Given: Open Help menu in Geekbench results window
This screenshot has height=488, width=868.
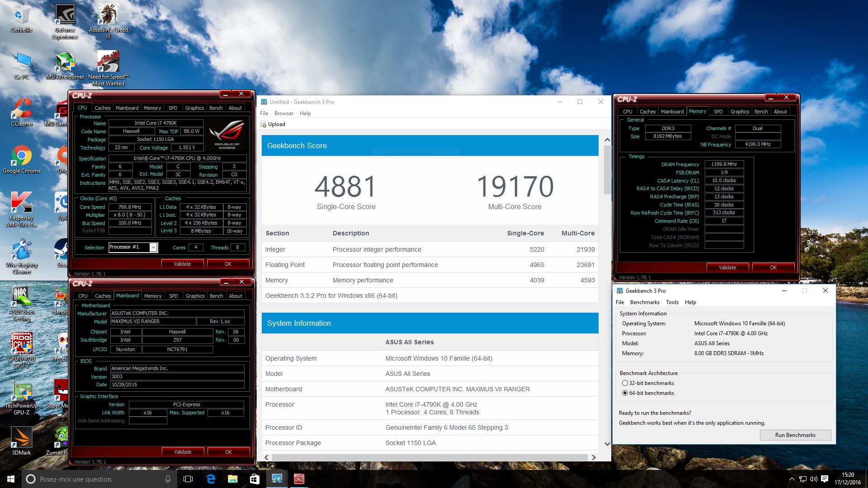Looking at the screenshot, I should pyautogui.click(x=305, y=113).
